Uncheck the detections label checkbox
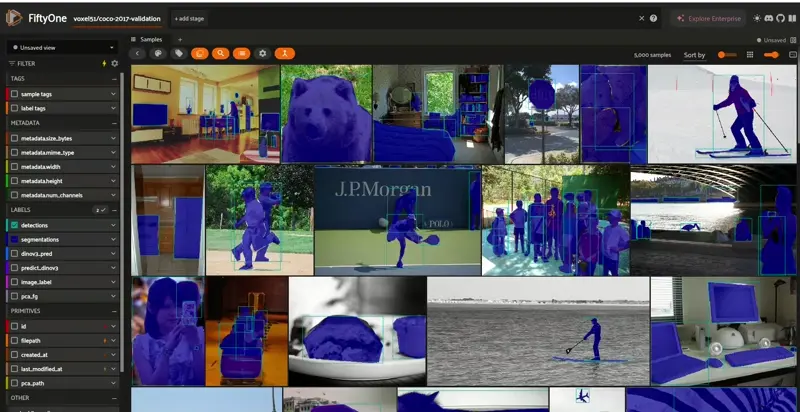Screen dimensions: 800x412 coord(14,225)
